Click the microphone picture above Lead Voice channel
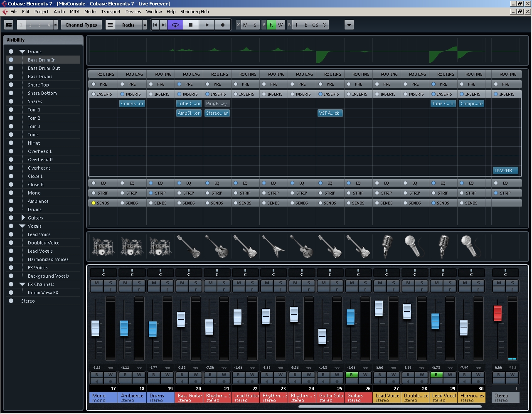Screen dimensions: 532x414 pos(387,246)
